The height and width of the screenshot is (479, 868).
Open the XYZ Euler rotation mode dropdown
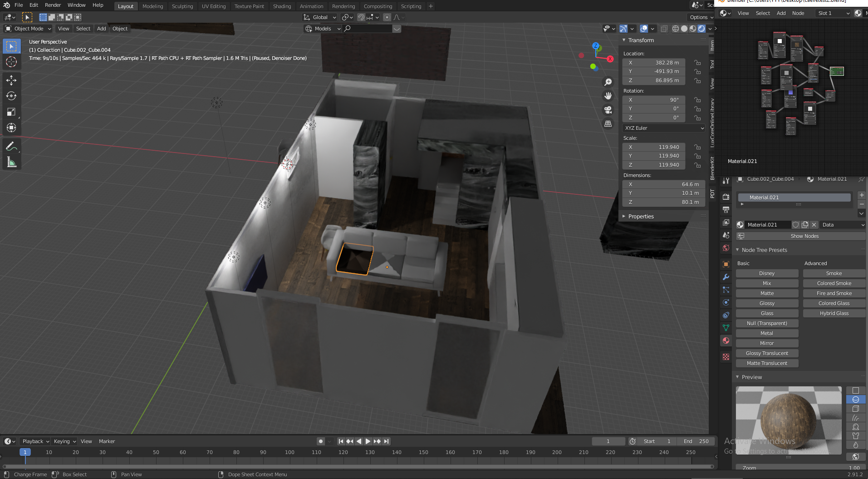664,128
